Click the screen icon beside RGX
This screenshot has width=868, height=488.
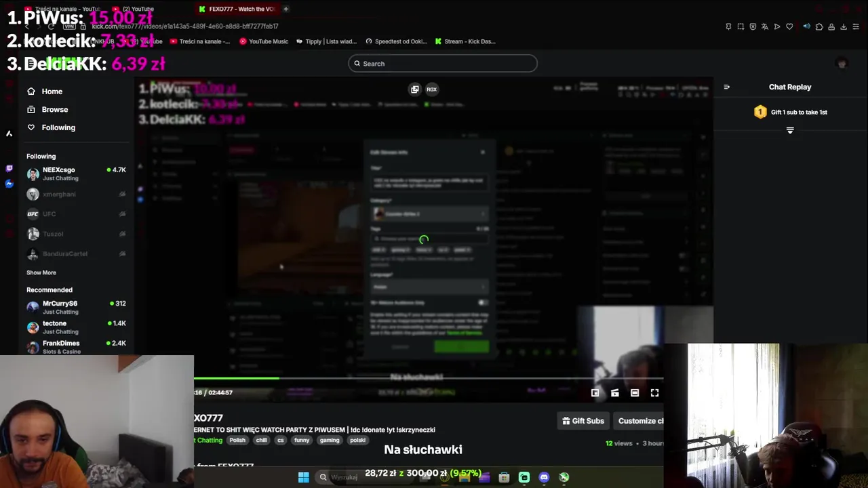tap(415, 89)
